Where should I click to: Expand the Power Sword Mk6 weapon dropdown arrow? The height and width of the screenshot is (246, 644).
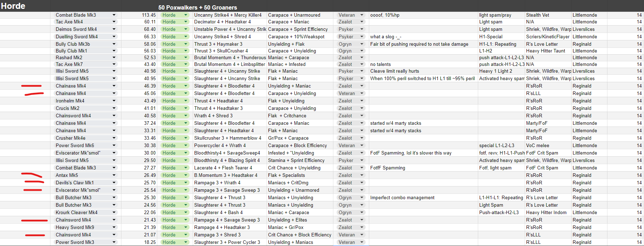tap(114, 146)
